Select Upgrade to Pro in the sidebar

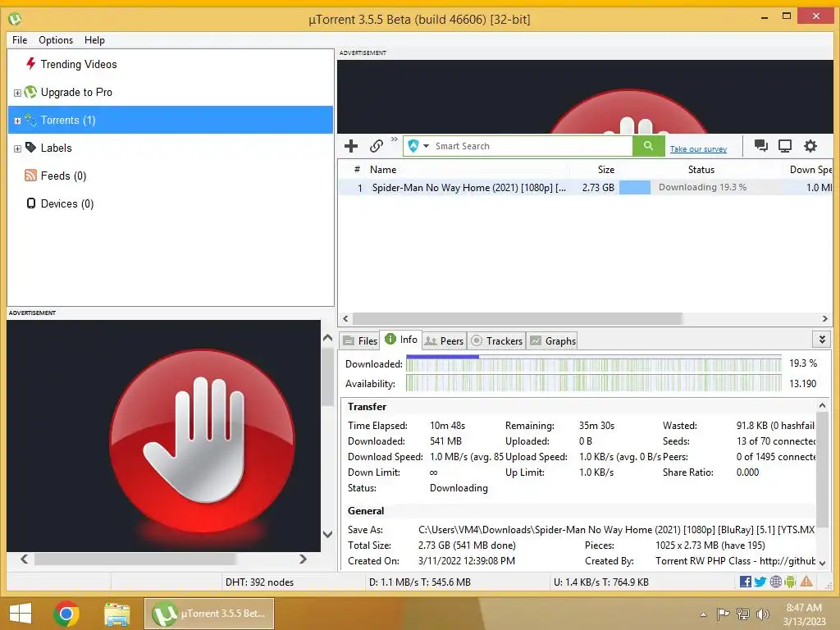pos(76,92)
